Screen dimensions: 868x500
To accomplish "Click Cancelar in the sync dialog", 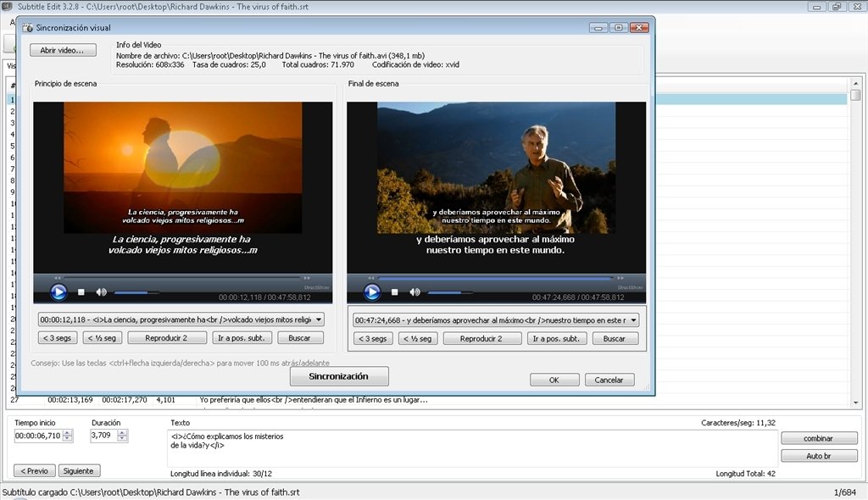I will (x=609, y=380).
